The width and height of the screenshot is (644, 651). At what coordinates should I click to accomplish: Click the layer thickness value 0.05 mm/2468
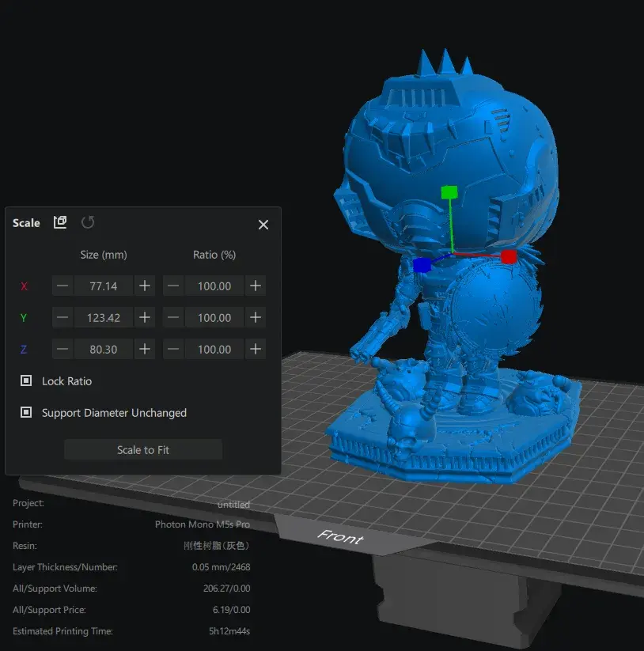click(x=221, y=567)
